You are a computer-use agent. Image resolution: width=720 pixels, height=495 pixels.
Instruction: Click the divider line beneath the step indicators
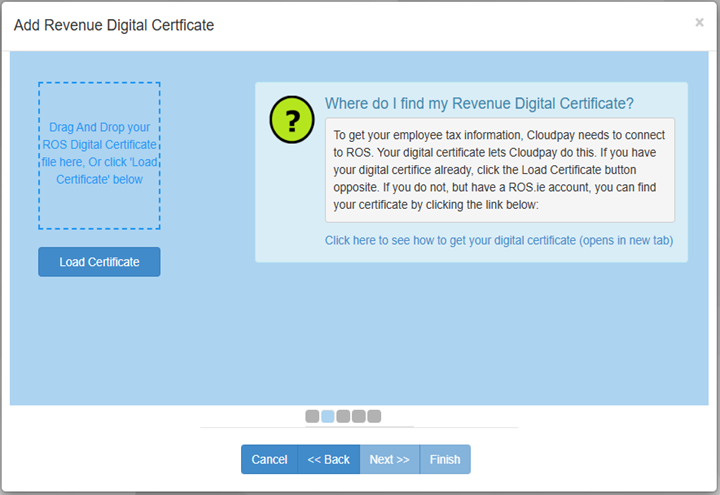359,428
